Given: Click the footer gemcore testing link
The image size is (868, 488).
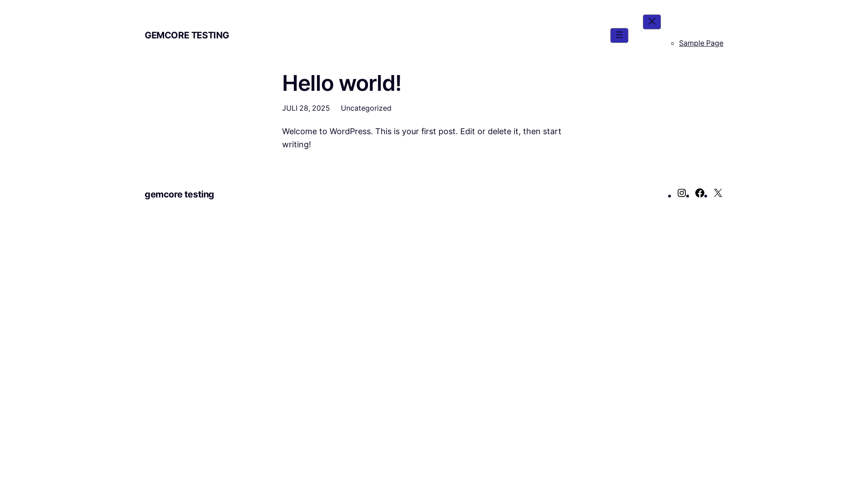Looking at the screenshot, I should (x=179, y=194).
